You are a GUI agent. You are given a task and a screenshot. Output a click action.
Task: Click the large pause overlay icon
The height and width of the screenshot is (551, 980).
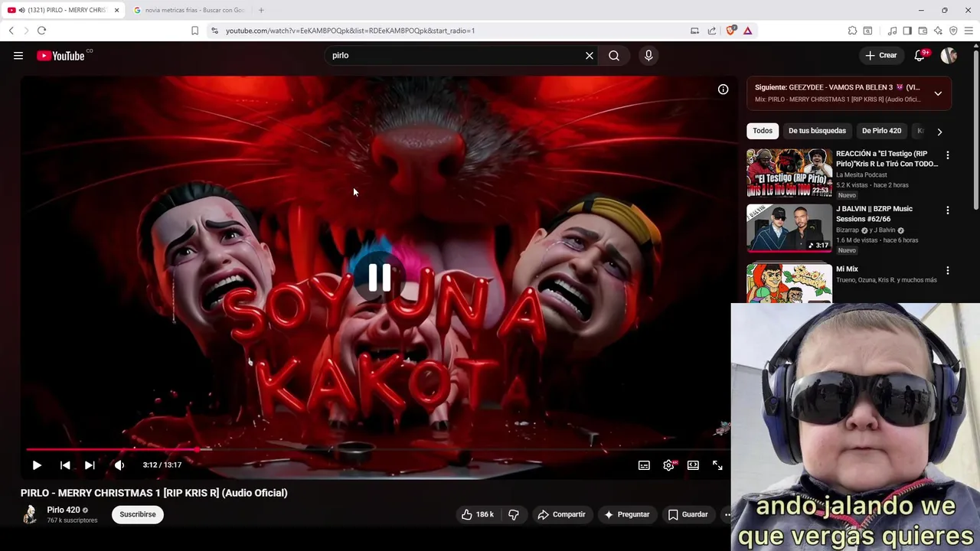click(380, 278)
